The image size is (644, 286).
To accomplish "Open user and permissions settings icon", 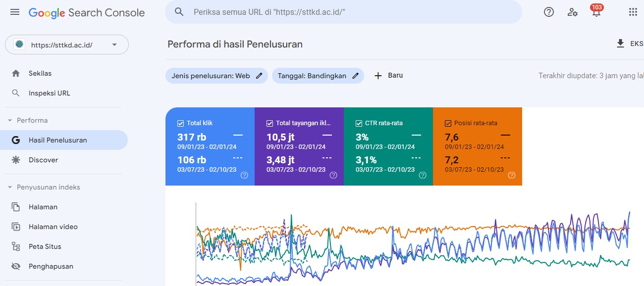I will (x=573, y=12).
